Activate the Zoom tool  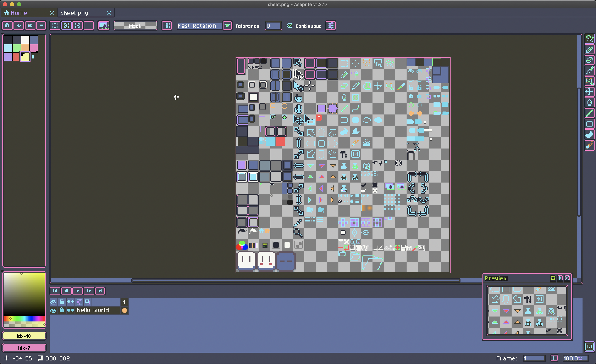(x=589, y=81)
